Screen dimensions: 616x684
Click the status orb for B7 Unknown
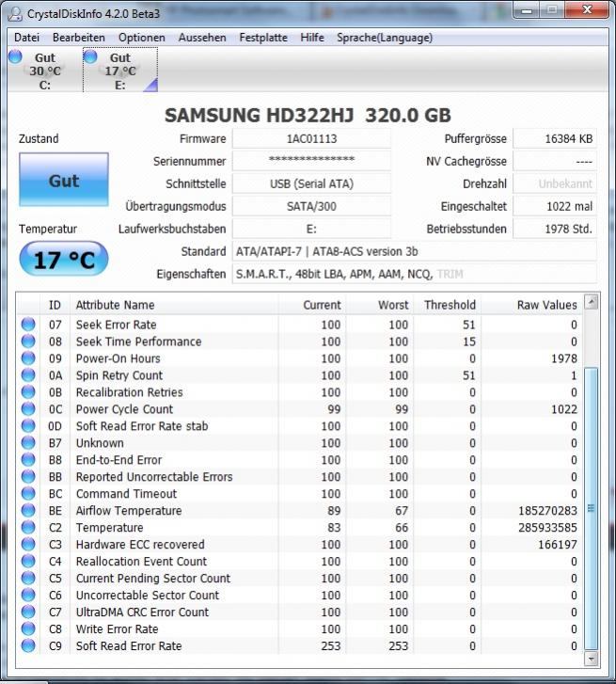[28, 443]
